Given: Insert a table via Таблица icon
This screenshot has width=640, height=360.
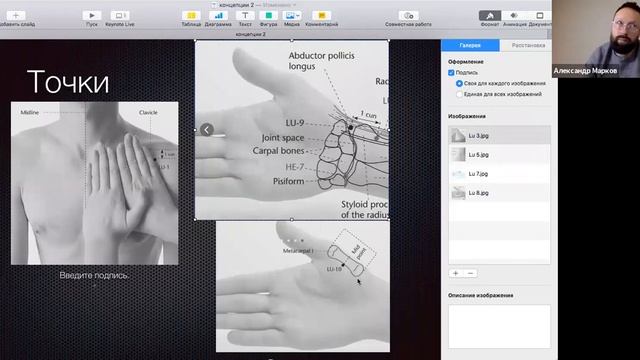Looking at the screenshot, I should [x=191, y=16].
